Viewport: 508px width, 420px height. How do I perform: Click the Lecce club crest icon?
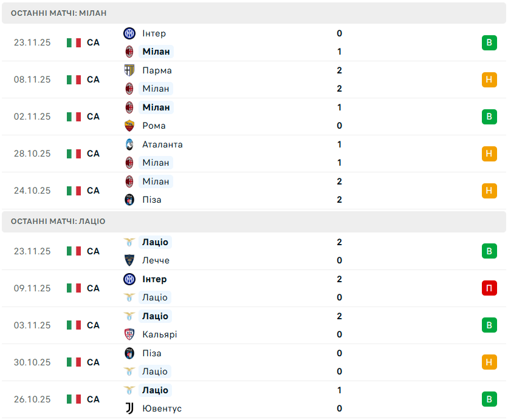click(x=129, y=260)
